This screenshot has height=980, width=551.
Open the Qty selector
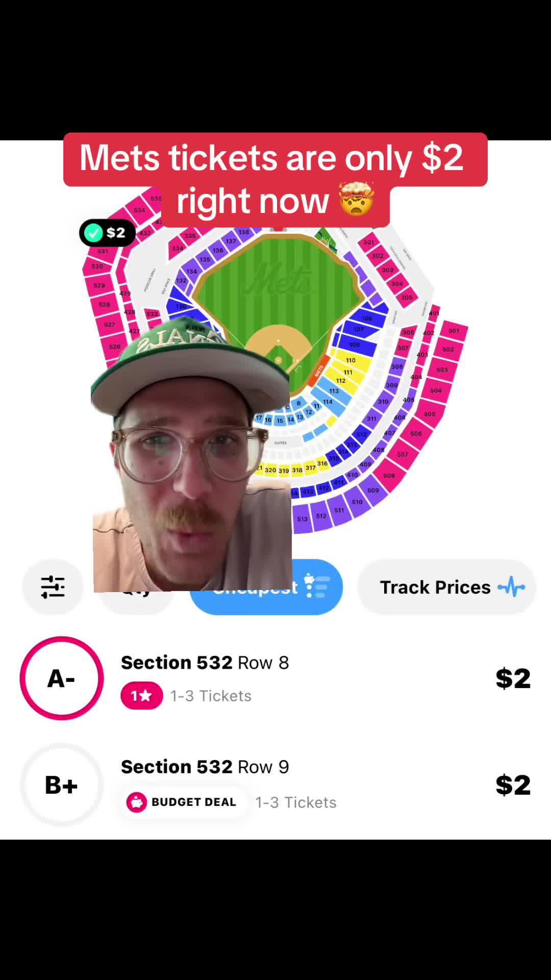(x=135, y=587)
